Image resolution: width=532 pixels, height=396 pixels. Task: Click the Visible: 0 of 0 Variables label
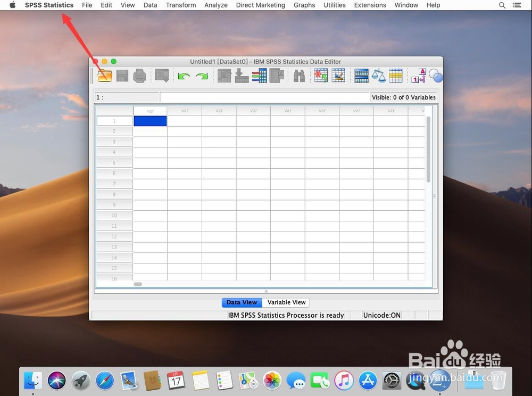pos(403,97)
